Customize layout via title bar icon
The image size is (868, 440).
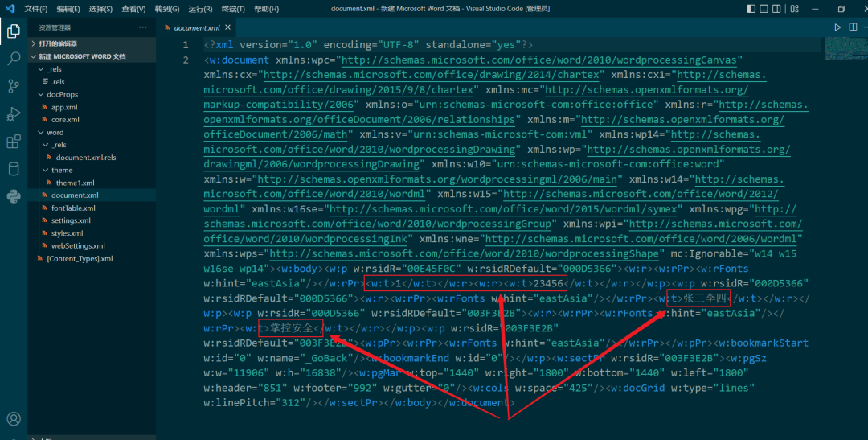pos(794,9)
